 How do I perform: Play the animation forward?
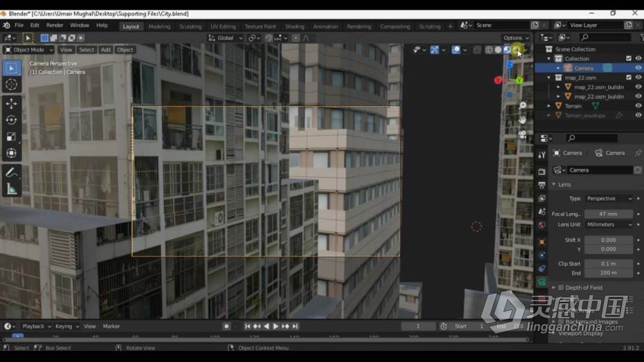[276, 326]
